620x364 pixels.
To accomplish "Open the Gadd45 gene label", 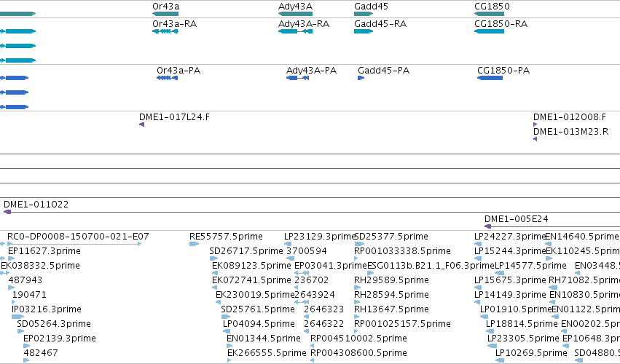I will point(372,7).
